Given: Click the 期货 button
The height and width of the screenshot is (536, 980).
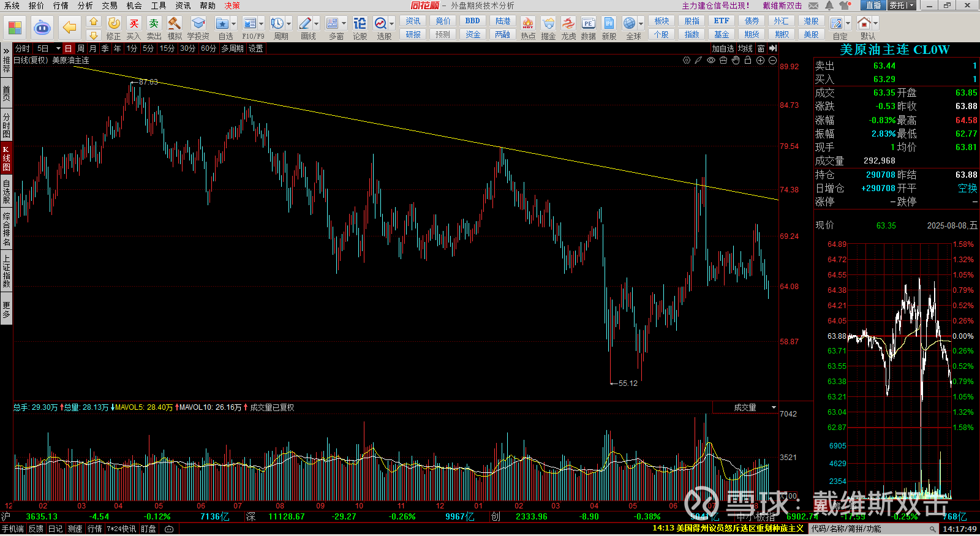Looking at the screenshot, I should [x=752, y=35].
